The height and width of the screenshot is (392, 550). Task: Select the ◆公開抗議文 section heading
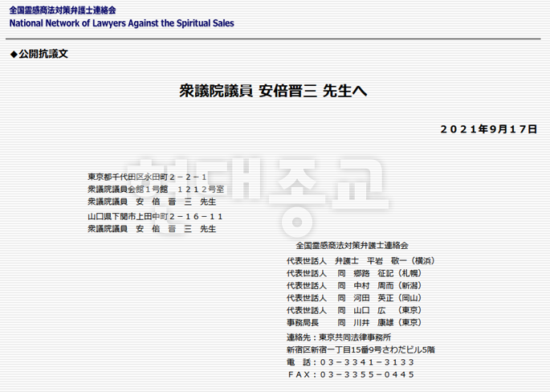[x=39, y=54]
